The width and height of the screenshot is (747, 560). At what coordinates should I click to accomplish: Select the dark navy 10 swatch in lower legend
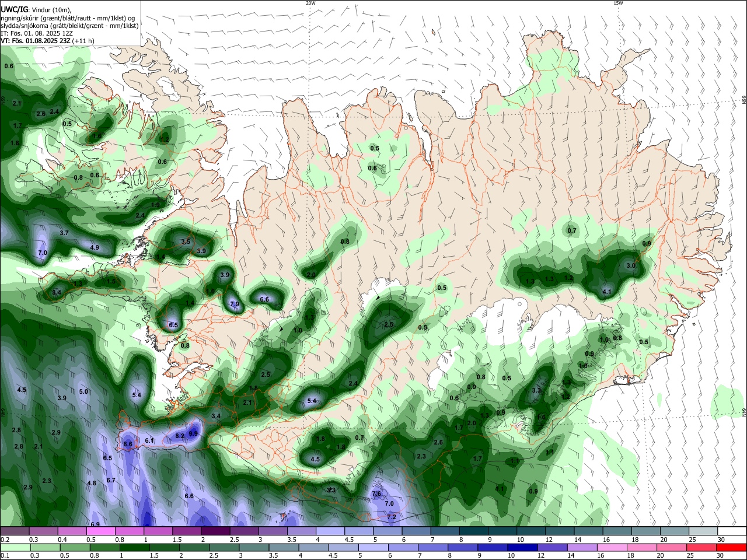(x=521, y=547)
